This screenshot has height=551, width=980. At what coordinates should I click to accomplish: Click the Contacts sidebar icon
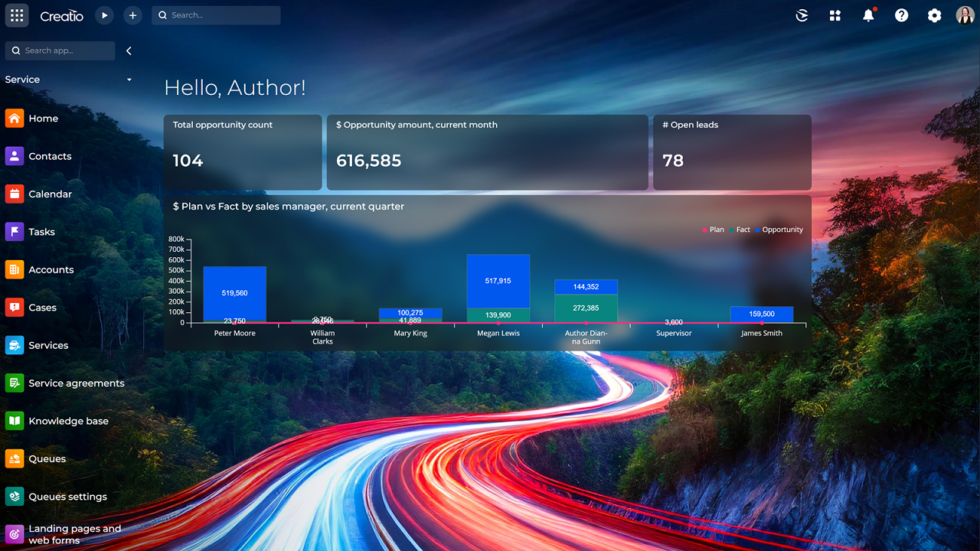pos(15,156)
